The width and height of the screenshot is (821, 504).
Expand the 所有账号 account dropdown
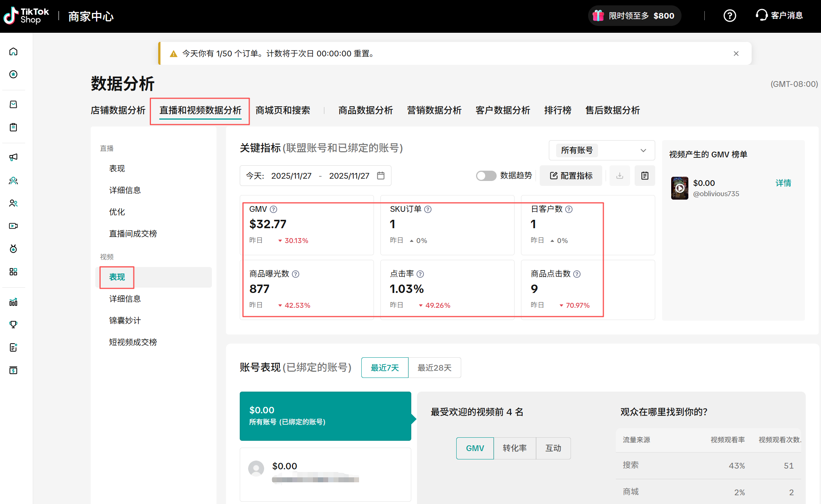(602, 150)
